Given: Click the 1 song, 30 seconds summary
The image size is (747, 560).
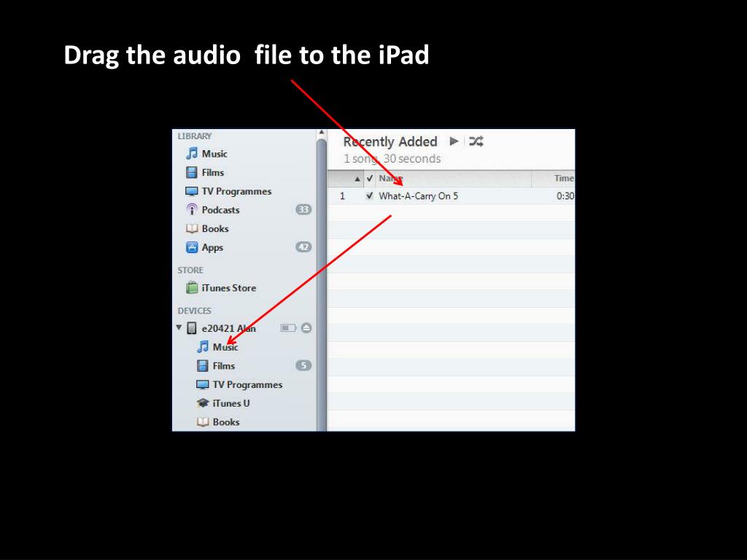Looking at the screenshot, I should pyautogui.click(x=392, y=158).
